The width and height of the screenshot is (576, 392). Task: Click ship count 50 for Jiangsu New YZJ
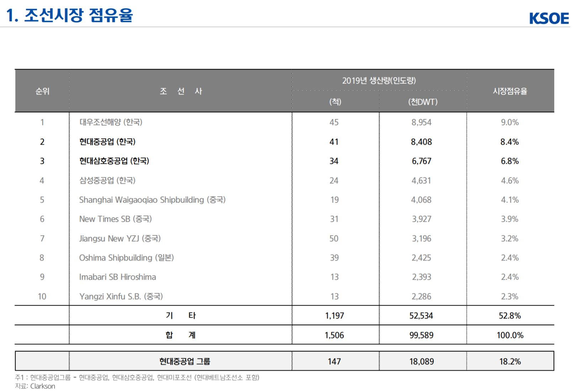(x=334, y=238)
